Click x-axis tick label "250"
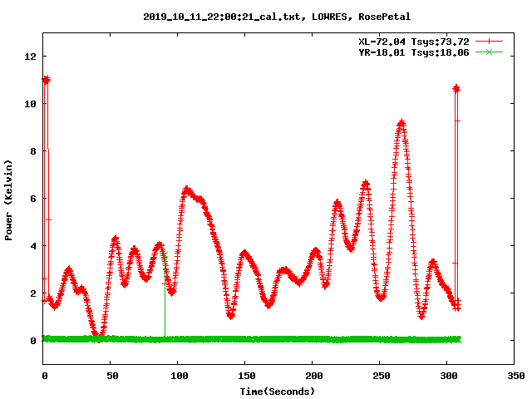The image size is (532, 399). [381, 376]
